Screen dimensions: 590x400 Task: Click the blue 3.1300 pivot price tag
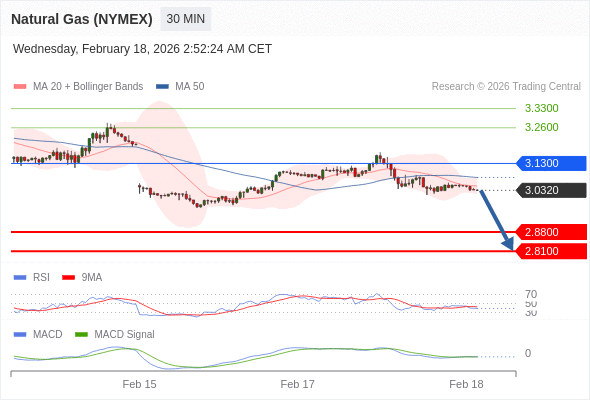(x=550, y=163)
